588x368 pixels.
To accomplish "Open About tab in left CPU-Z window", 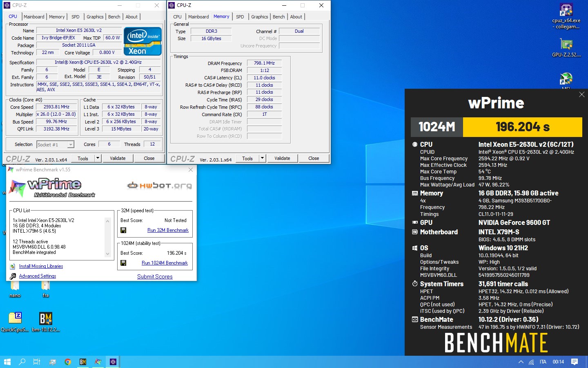I will pos(131,17).
